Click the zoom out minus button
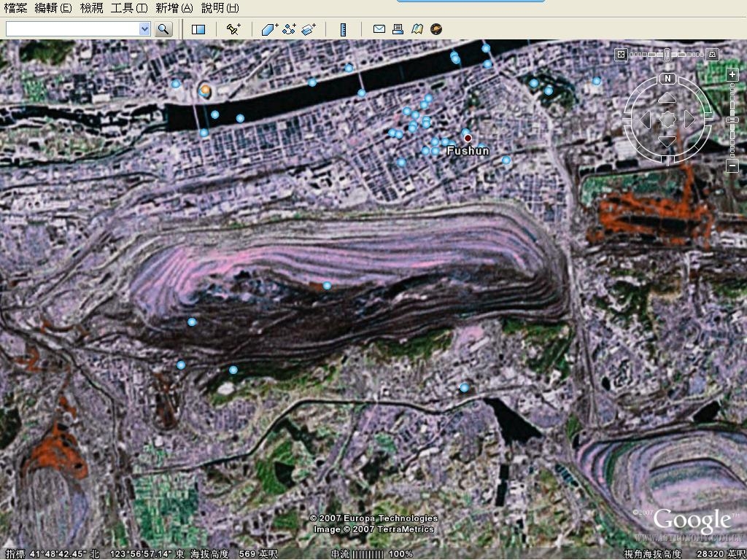The width and height of the screenshot is (747, 560). pos(732,166)
